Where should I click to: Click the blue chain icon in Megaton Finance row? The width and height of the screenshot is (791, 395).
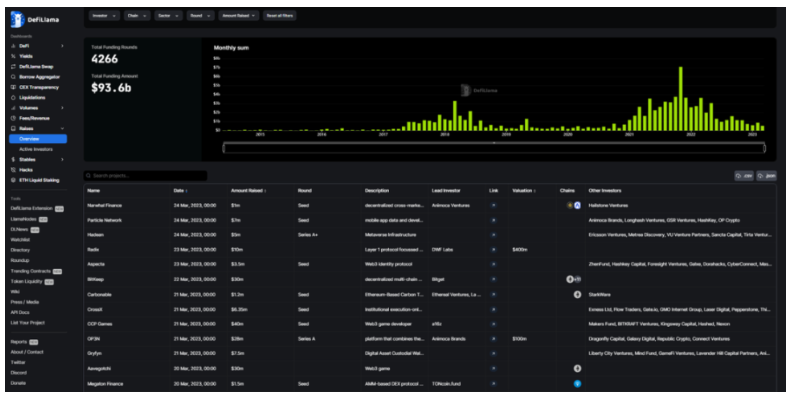[577, 384]
